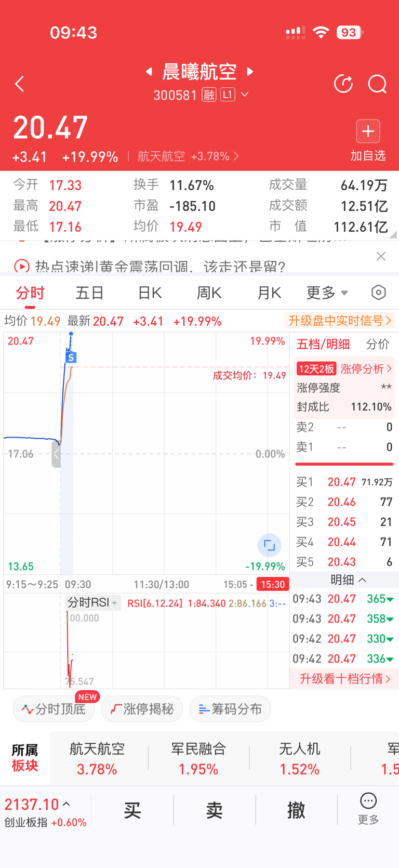Tap the collapse pre-market handle on chart

click(x=56, y=454)
